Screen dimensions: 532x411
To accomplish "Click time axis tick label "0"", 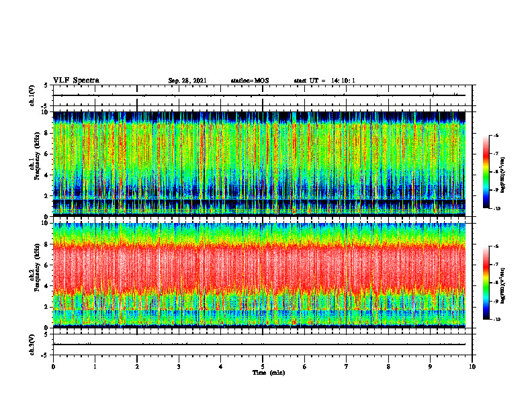I will 53,367.
